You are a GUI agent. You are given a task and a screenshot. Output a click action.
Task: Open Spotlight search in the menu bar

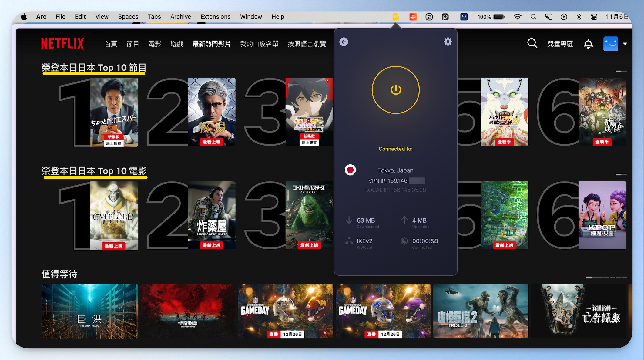coord(533,17)
